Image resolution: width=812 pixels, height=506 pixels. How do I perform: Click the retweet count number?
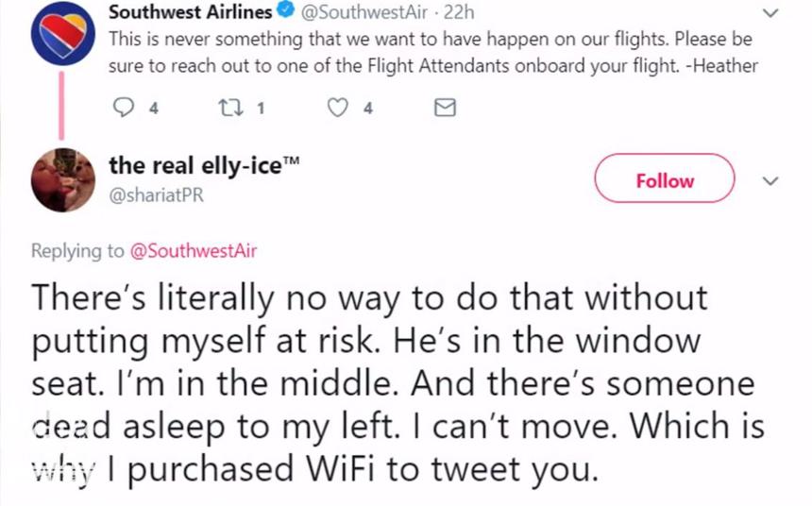pyautogui.click(x=261, y=108)
